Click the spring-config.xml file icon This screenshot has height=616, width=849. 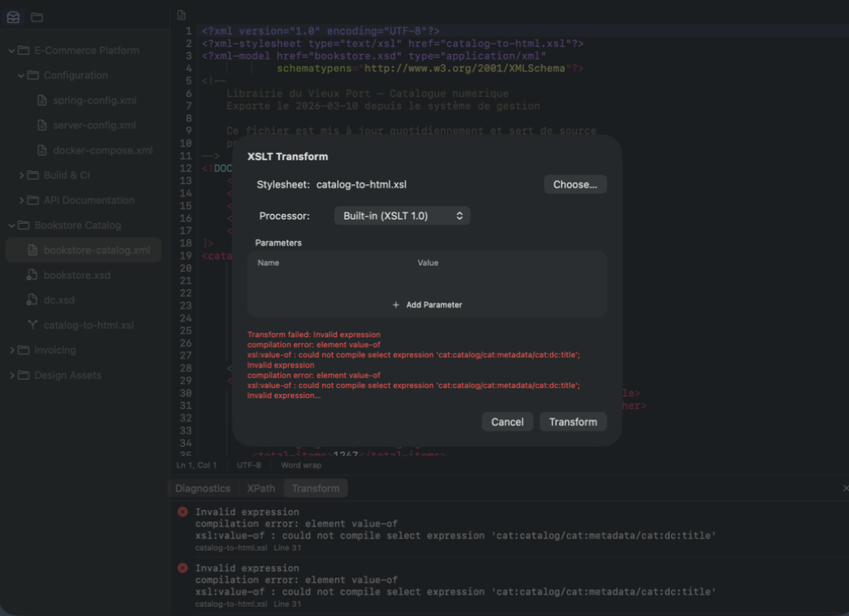[x=42, y=100]
